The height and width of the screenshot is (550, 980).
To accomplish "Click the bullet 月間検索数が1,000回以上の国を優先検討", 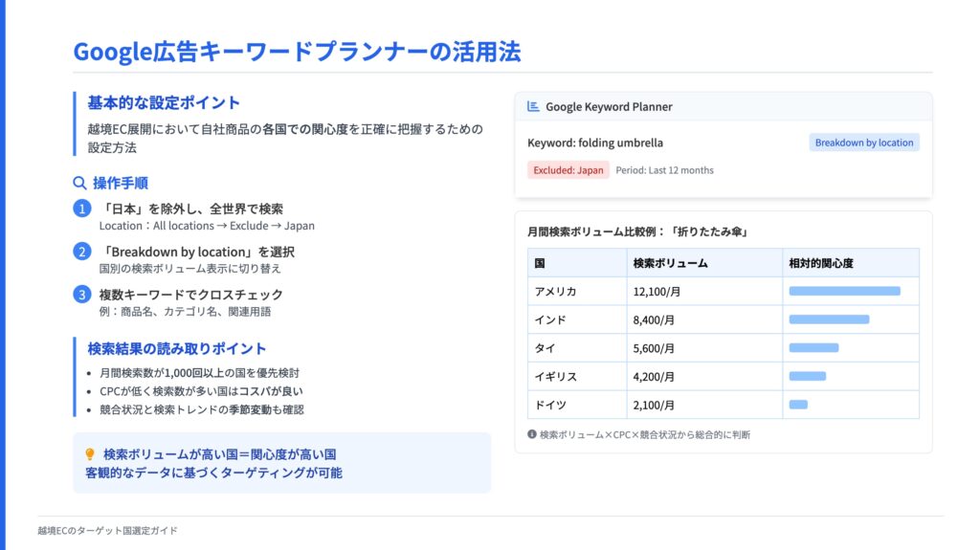I will (199, 373).
